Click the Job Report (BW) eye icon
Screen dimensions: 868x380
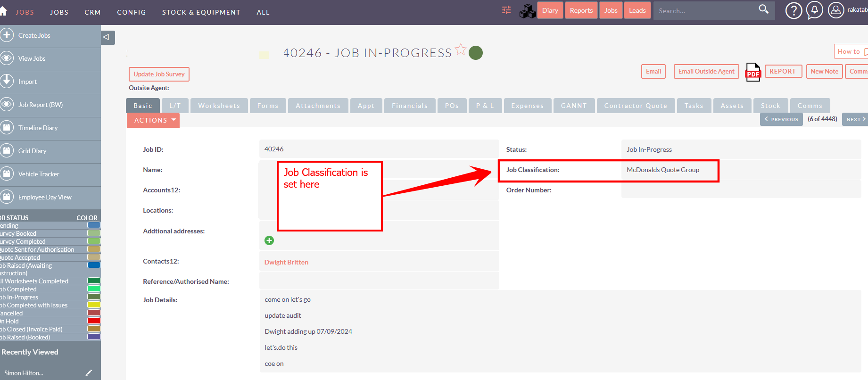pos(7,104)
